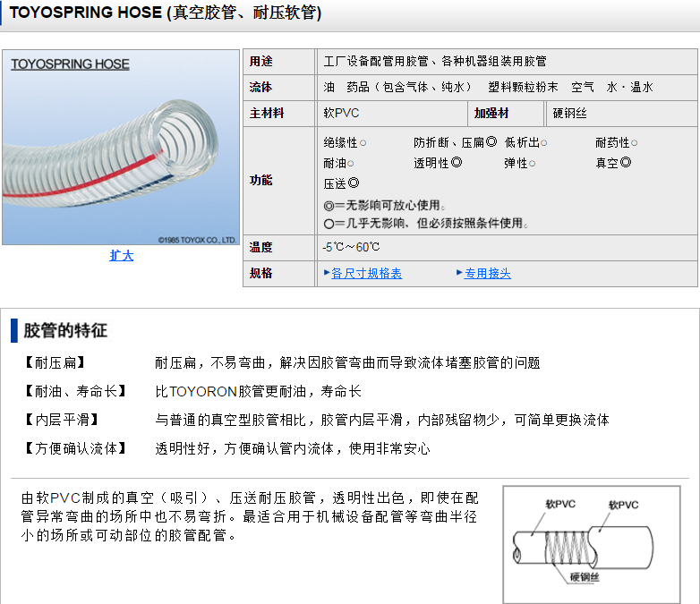Click the ©1985 TOYOX CO., LTD. caption
The height and width of the screenshot is (604, 700).
[197, 240]
